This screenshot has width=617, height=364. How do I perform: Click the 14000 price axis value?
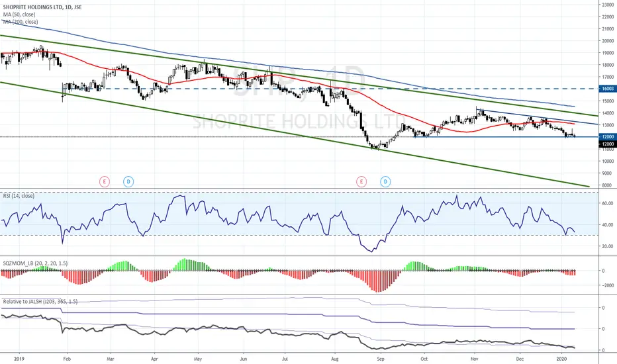608,113
